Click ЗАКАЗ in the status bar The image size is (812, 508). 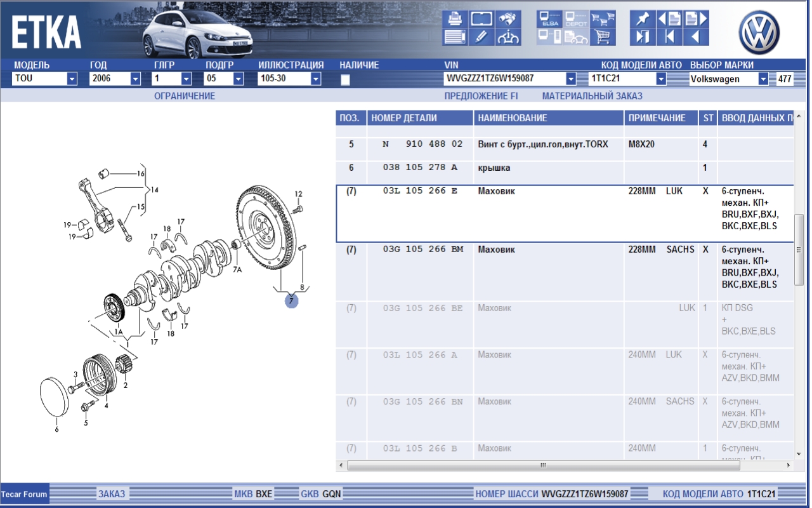tap(112, 494)
